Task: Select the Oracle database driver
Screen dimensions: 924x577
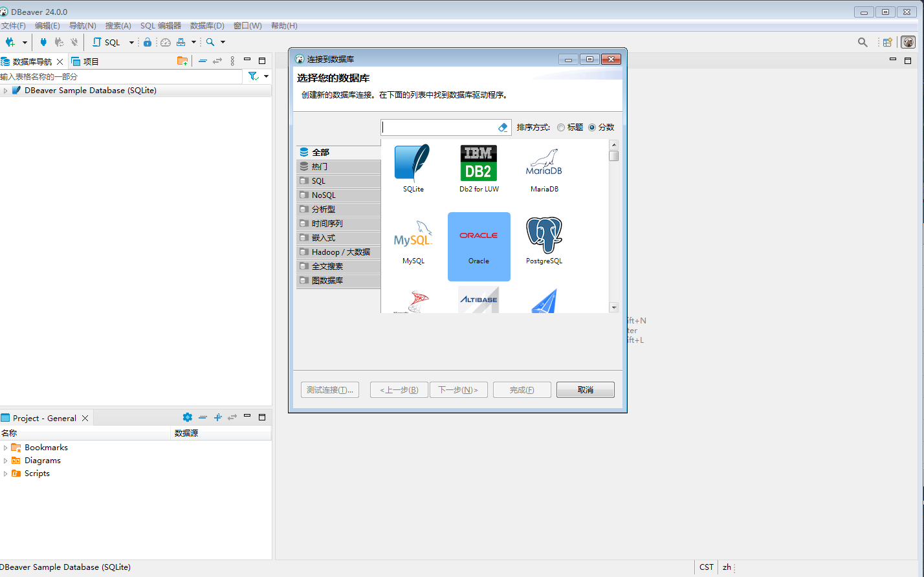Action: click(479, 246)
